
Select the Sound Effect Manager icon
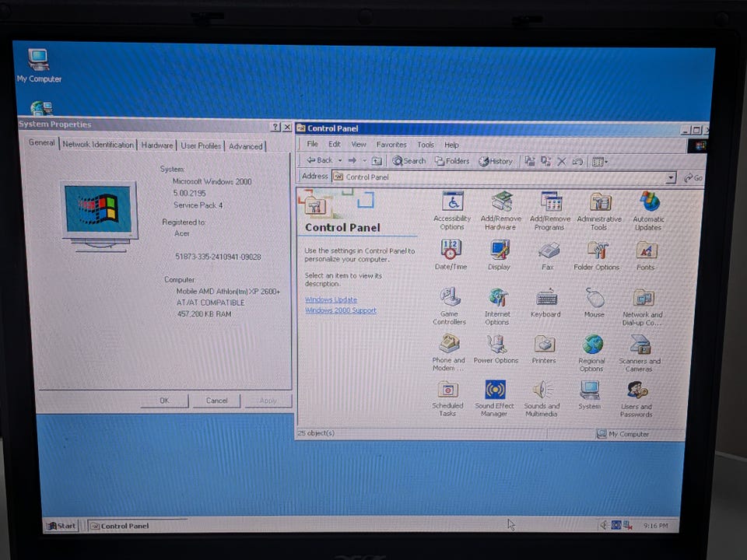[495, 397]
